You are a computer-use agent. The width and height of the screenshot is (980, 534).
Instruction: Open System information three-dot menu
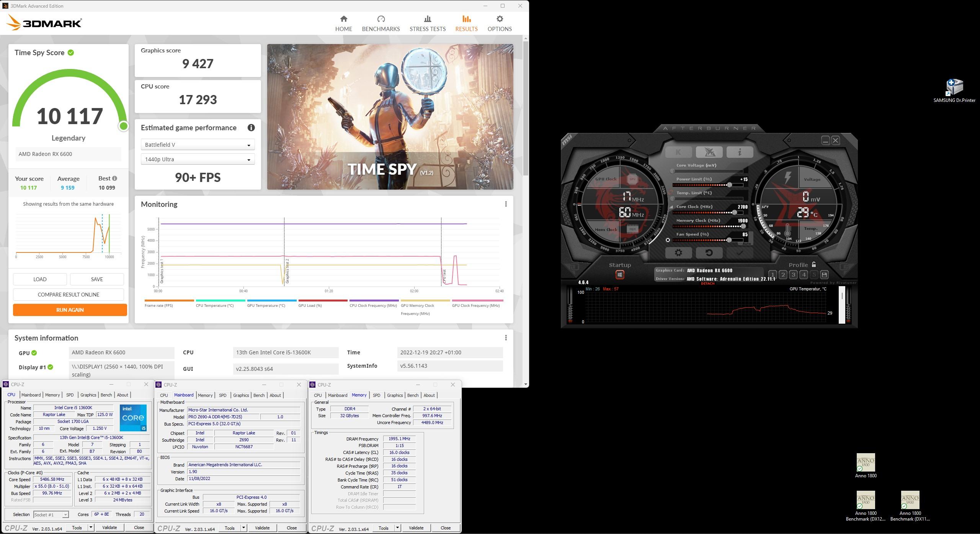click(506, 338)
